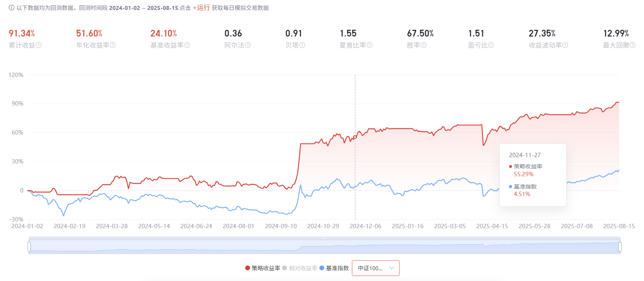The image size is (644, 281).
Task: Click help icon next to 贝塔
Action: click(x=302, y=45)
